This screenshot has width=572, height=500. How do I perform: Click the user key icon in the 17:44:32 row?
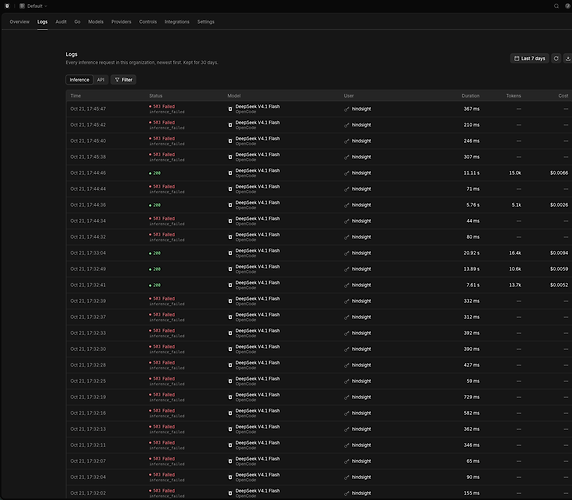tap(347, 237)
